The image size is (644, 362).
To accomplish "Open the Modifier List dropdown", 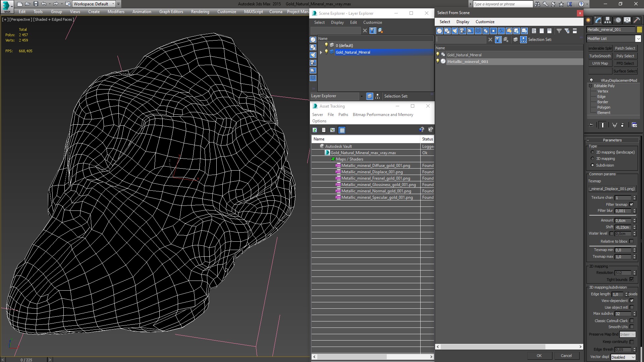I will point(638,39).
